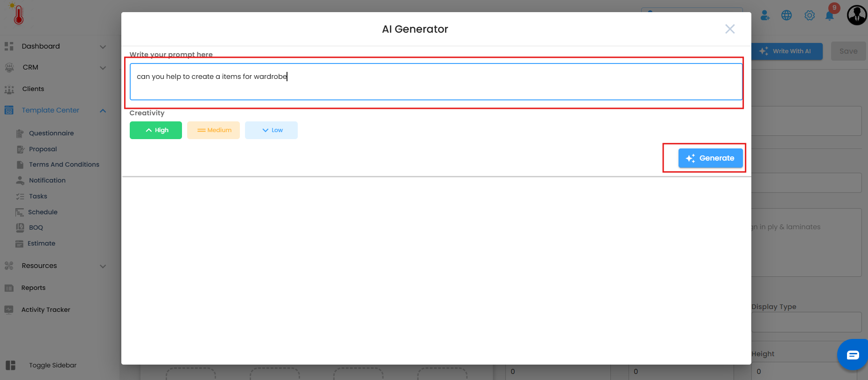
Task: Open Proposal templates
Action: coord(43,149)
